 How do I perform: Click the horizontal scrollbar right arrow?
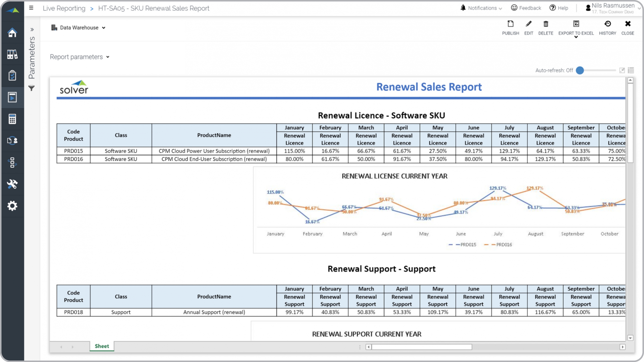623,347
